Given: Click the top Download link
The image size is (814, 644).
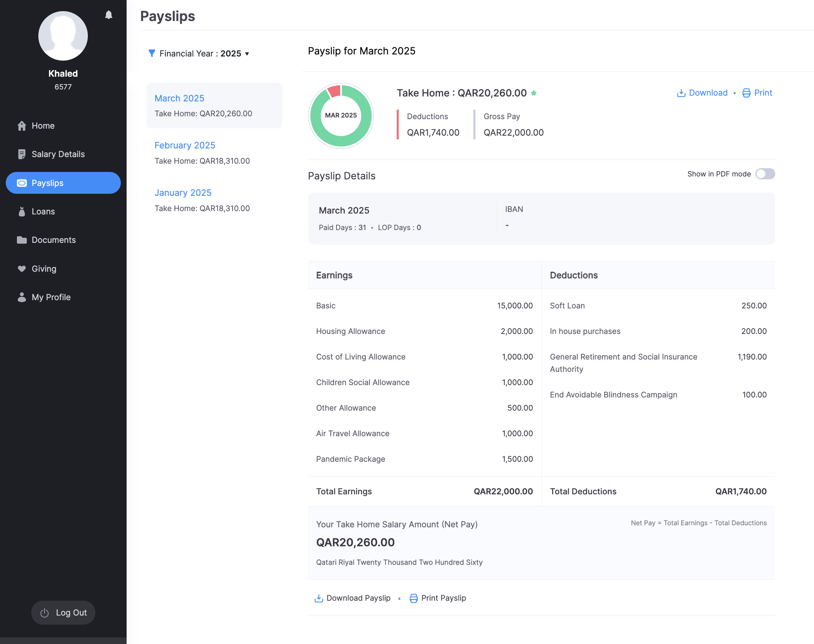Looking at the screenshot, I should point(702,93).
